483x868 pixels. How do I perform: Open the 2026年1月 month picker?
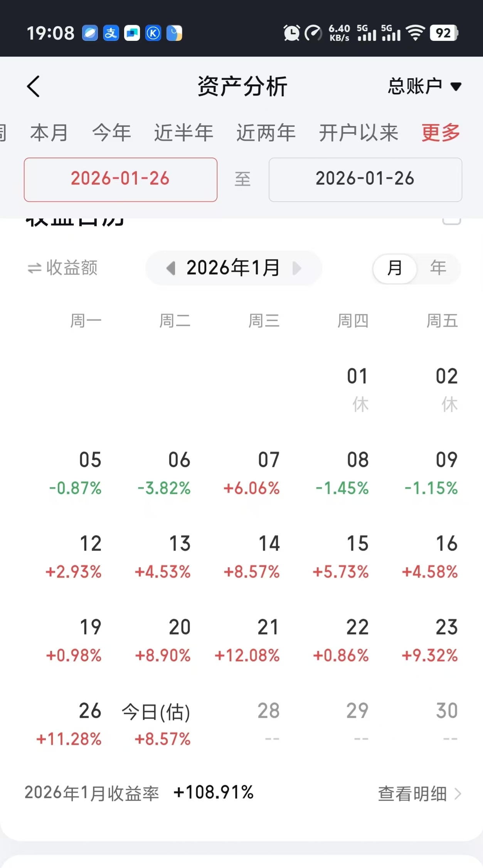tap(234, 268)
